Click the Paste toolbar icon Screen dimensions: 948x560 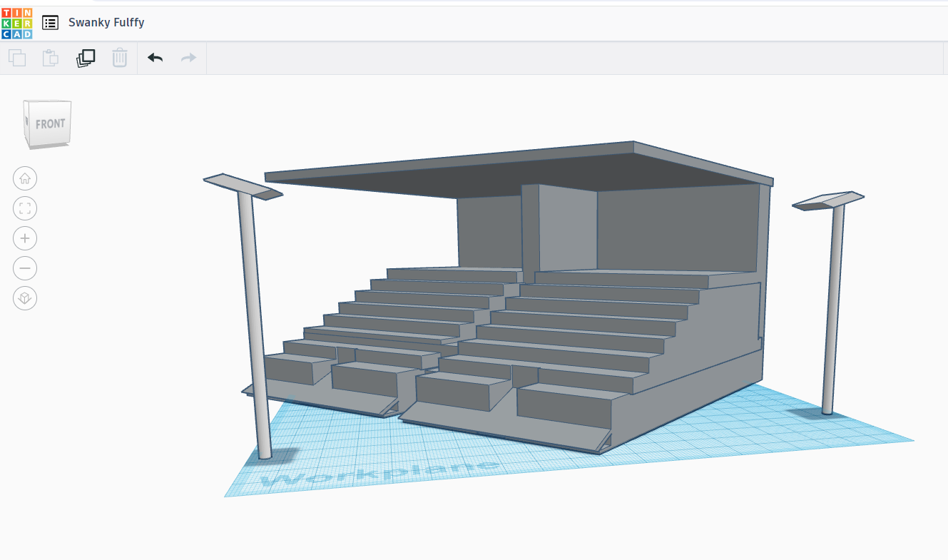(51, 58)
